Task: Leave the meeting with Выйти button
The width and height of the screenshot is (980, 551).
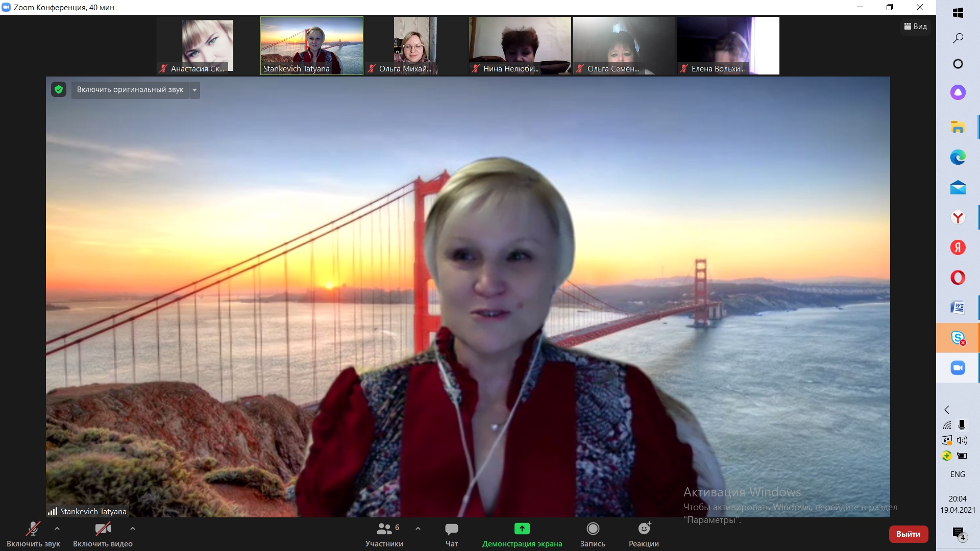Action: [909, 534]
